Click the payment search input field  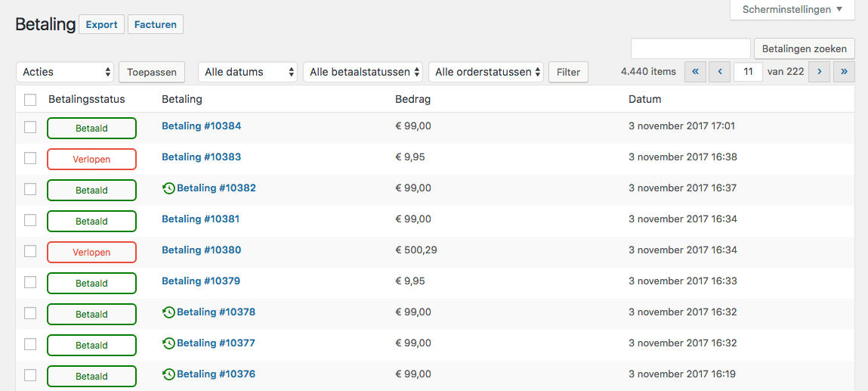[690, 48]
